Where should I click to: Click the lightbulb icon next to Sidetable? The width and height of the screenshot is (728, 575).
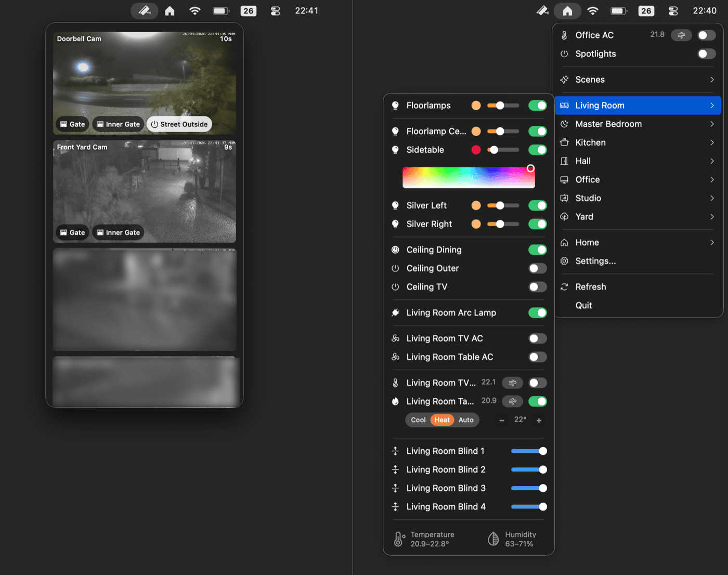(395, 150)
